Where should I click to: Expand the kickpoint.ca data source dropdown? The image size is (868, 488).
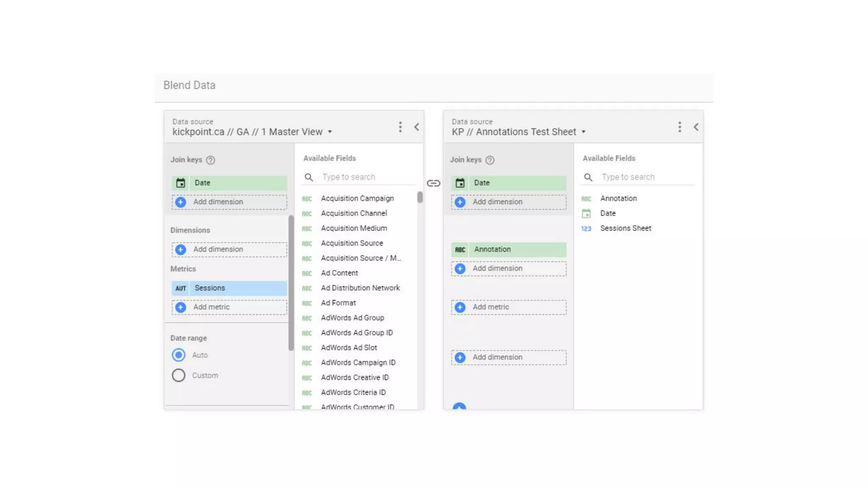click(x=330, y=132)
